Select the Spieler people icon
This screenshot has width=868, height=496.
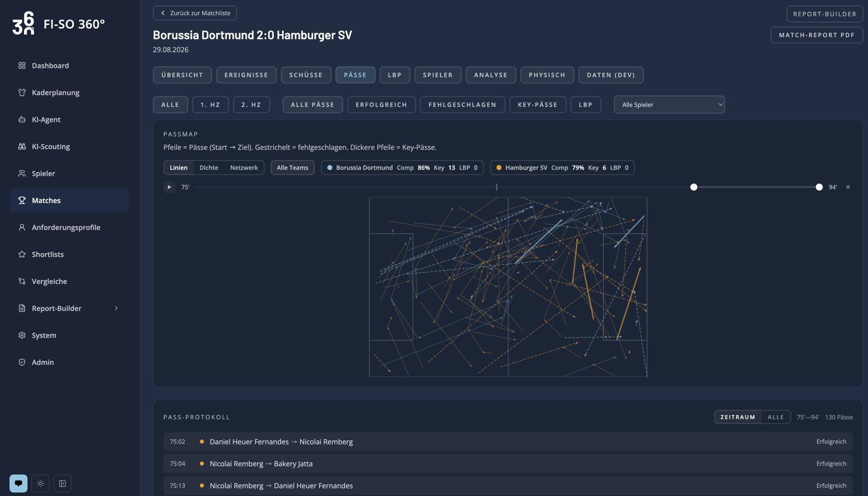[x=22, y=174]
